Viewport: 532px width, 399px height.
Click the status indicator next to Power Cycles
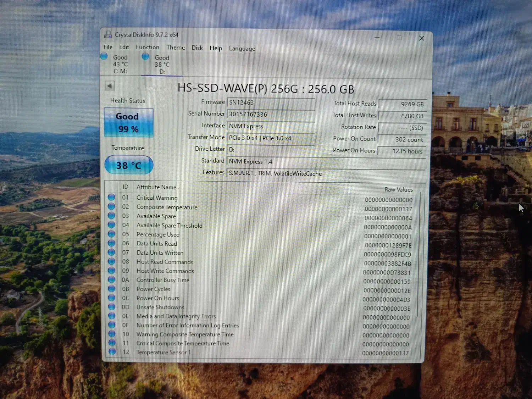[112, 289]
